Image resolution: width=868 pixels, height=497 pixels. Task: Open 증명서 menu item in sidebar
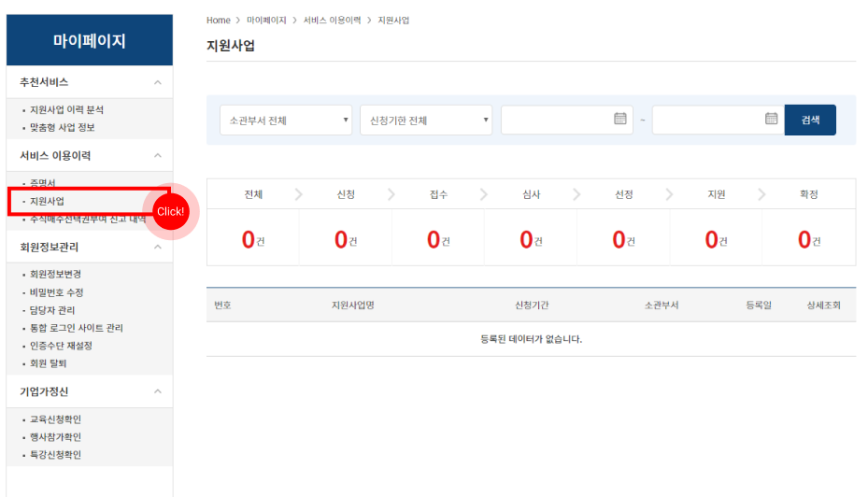click(43, 183)
